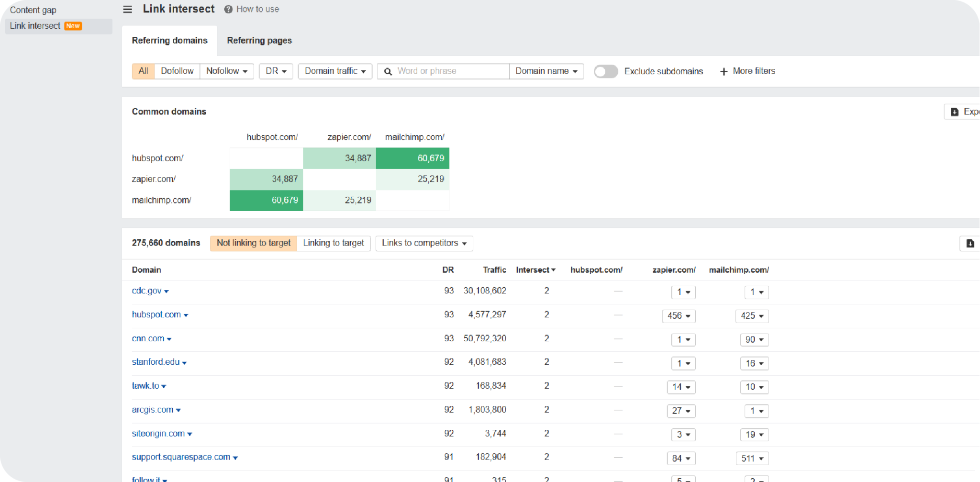Open support.squarespace.com domain link
980x482 pixels.
(x=181, y=457)
